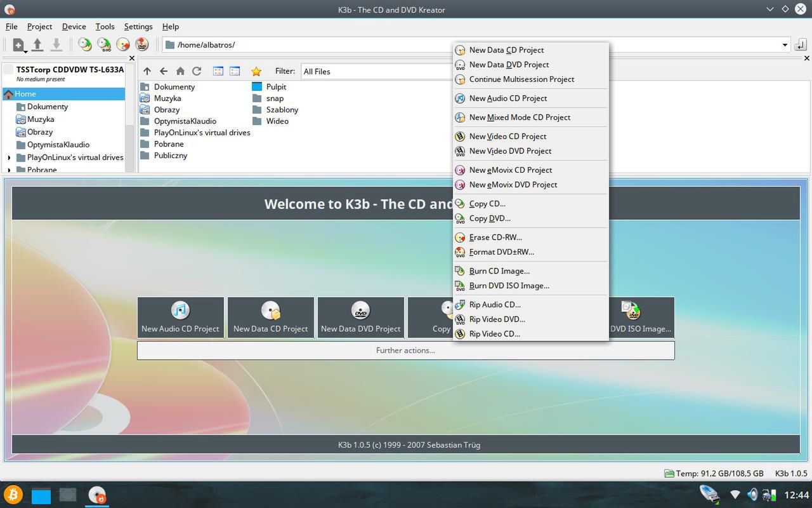Close the file browser panel with its X

pyautogui.click(x=807, y=58)
